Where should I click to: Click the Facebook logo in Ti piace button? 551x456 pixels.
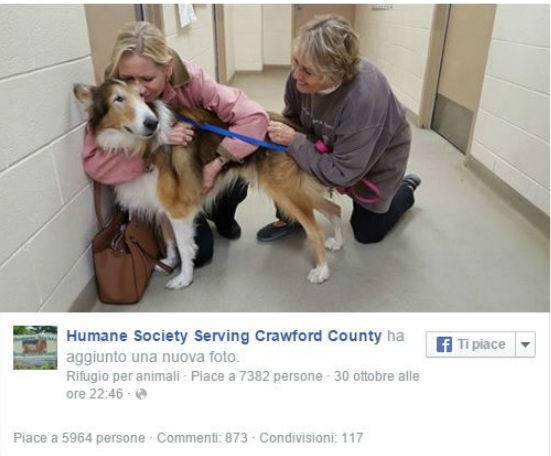pyautogui.click(x=444, y=344)
